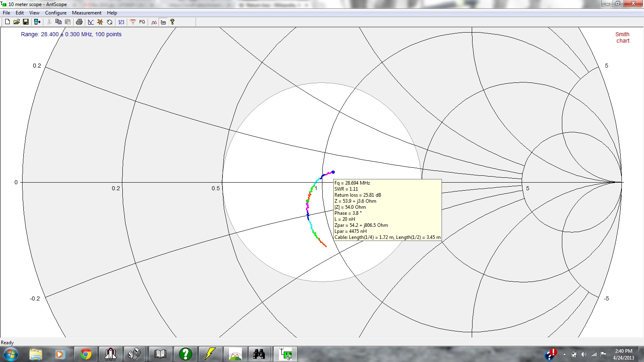Click the circular arrows repeat icon
The width and height of the screenshot is (644, 362).
coord(109,22)
